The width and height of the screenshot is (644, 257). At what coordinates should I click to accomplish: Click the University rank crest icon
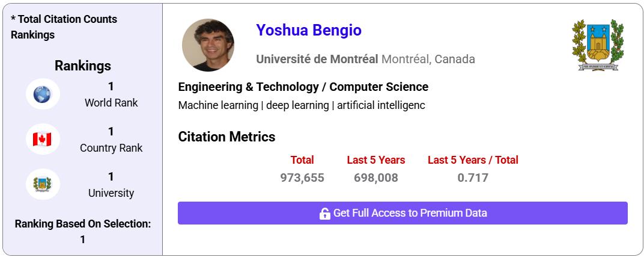43,184
